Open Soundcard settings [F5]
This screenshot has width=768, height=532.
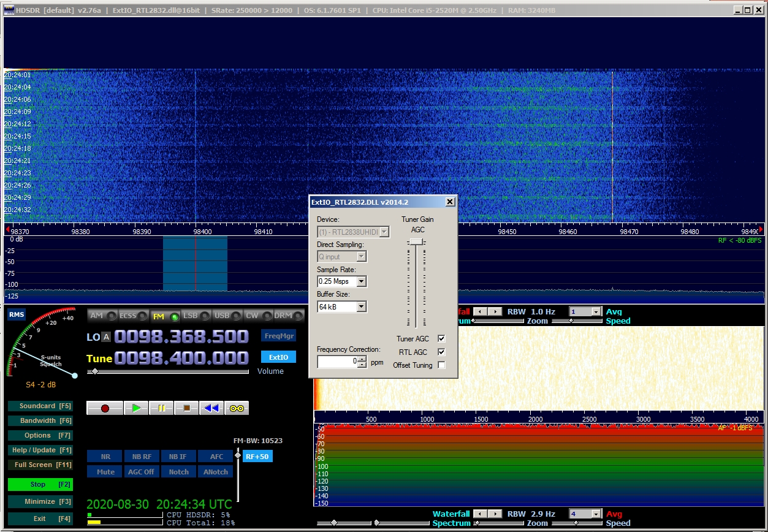(40, 406)
